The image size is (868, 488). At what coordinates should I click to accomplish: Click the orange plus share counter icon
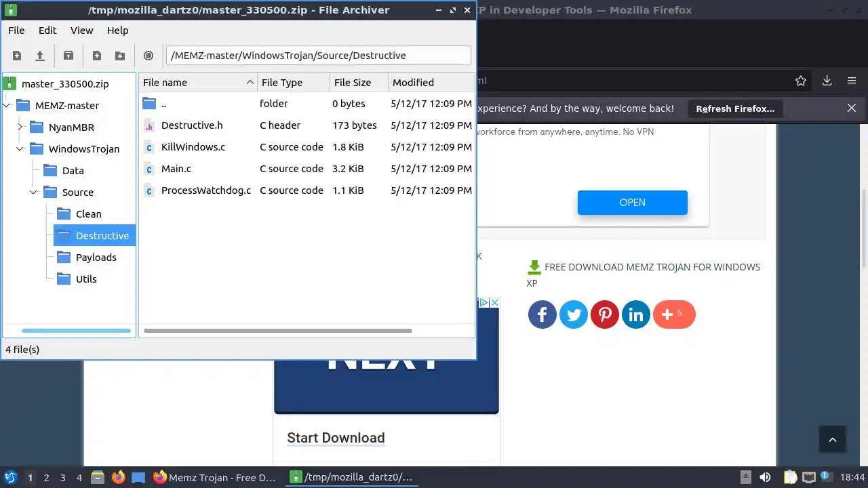pos(675,314)
